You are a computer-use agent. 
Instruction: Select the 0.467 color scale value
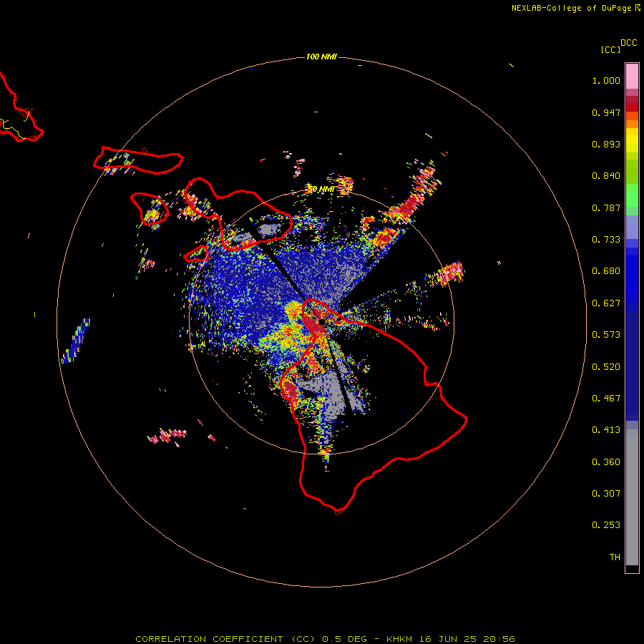click(606, 399)
